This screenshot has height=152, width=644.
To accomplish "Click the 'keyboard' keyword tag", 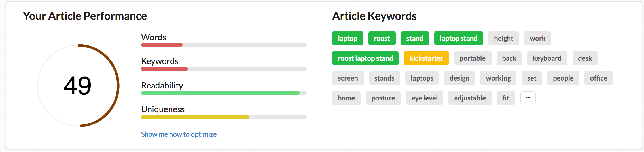I will point(547,58).
